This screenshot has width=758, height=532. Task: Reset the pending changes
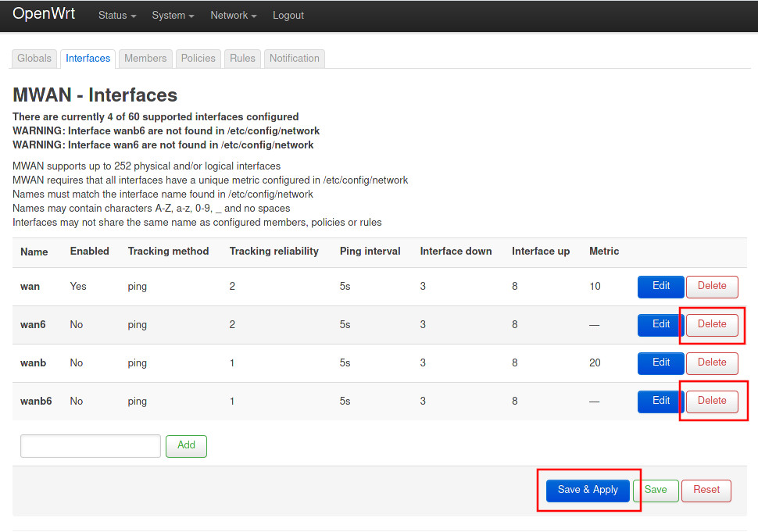tap(706, 491)
